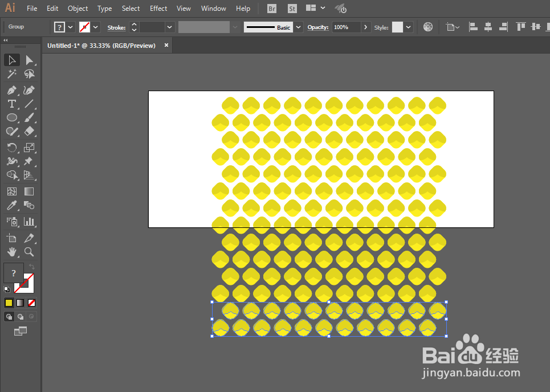Image resolution: width=550 pixels, height=392 pixels.
Task: Select the Puppet Warp pin tool
Action: pyautogui.click(x=29, y=161)
